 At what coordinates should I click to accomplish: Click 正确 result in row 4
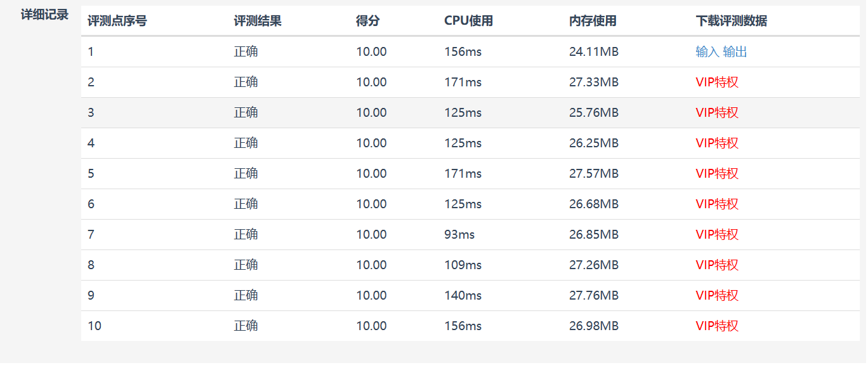(x=246, y=143)
